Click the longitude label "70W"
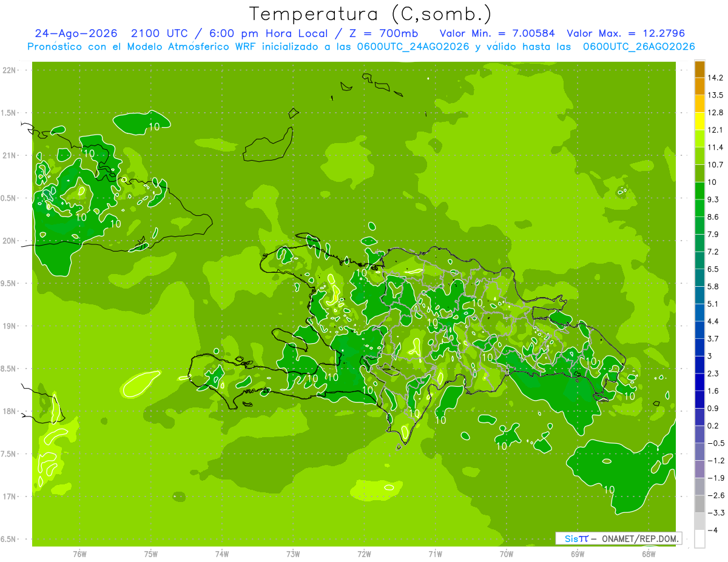Image resolution: width=728 pixels, height=562 pixels. 507,554
